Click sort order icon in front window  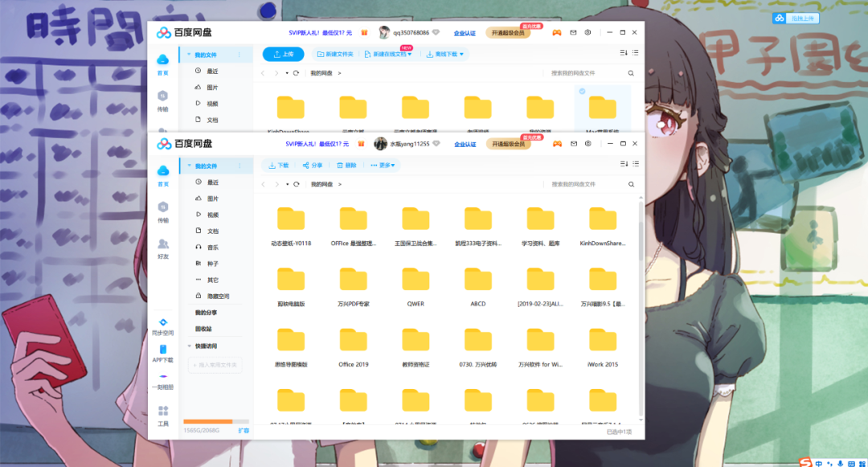pos(624,164)
